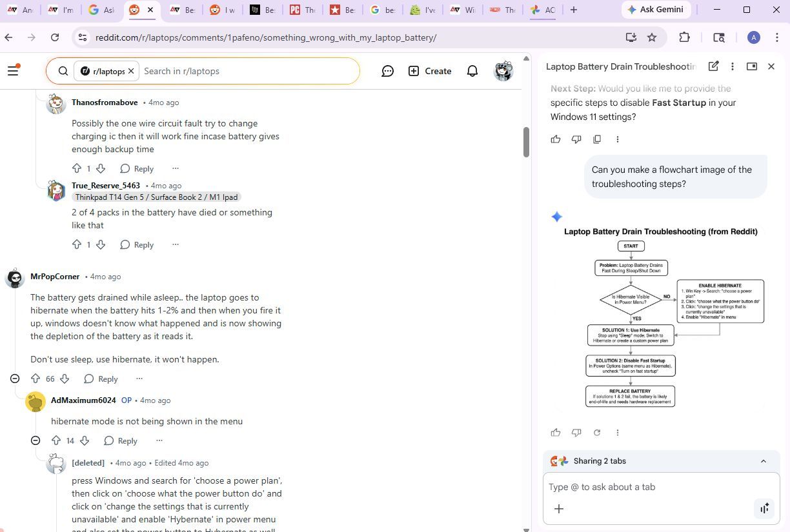Viewport: 790px width, 532px height.
Task: Click the Ask Gemini button
Action: [x=657, y=10]
